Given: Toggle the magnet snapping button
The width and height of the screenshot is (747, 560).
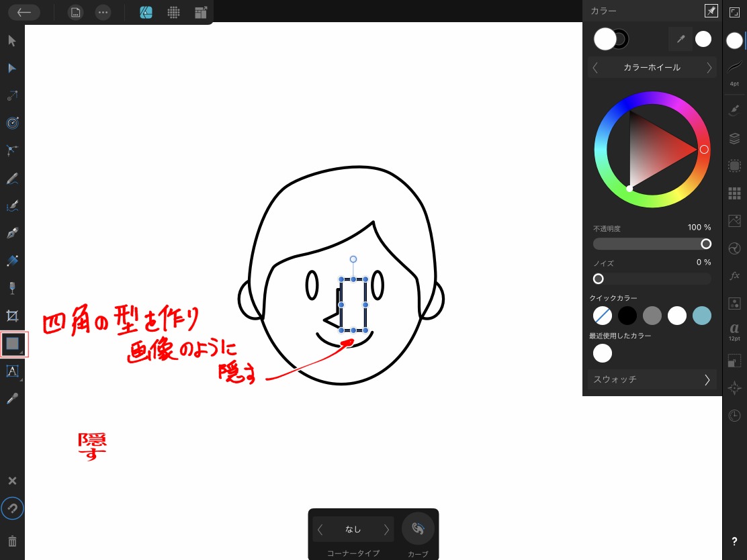Looking at the screenshot, I should click(12, 509).
